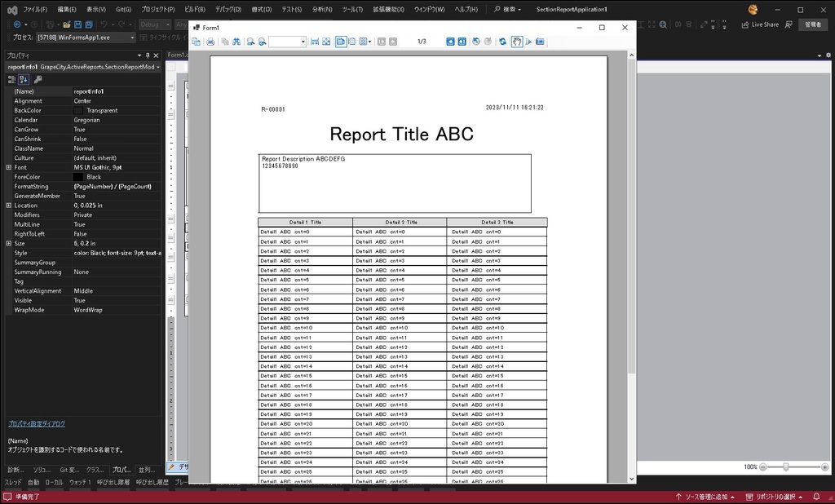Sort properties alphabetically in the Properties panel

[24, 78]
